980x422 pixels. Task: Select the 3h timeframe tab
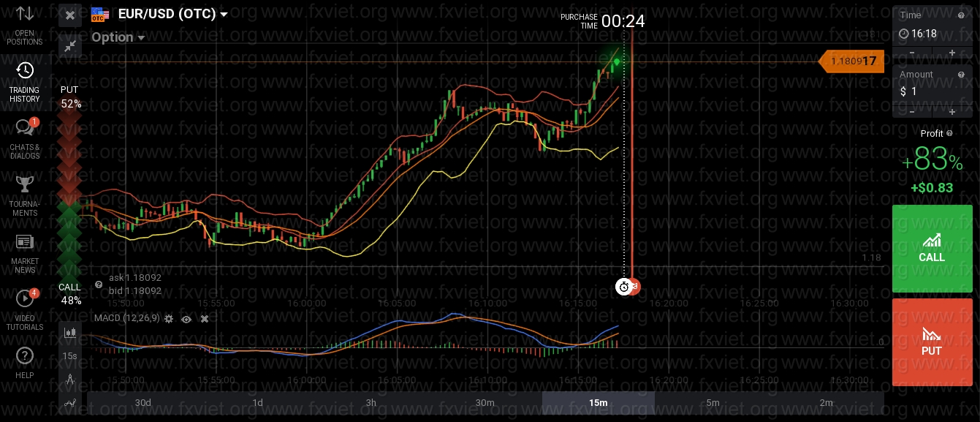click(371, 403)
